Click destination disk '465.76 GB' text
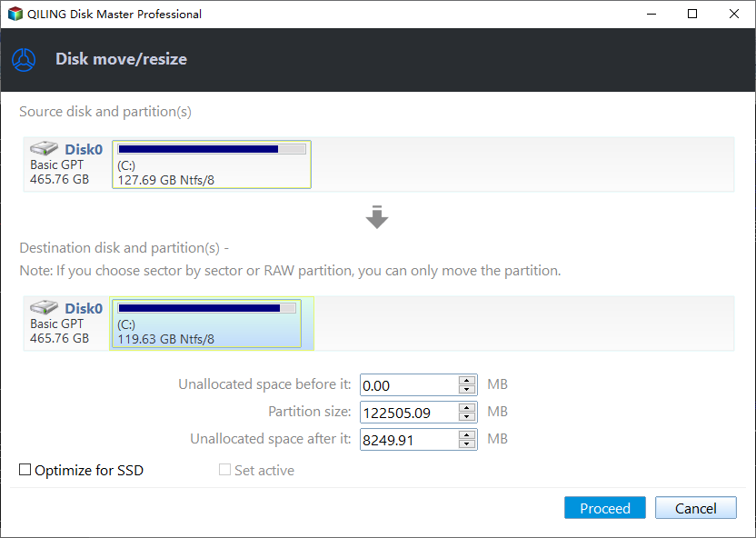Image resolution: width=756 pixels, height=538 pixels. pos(59,338)
